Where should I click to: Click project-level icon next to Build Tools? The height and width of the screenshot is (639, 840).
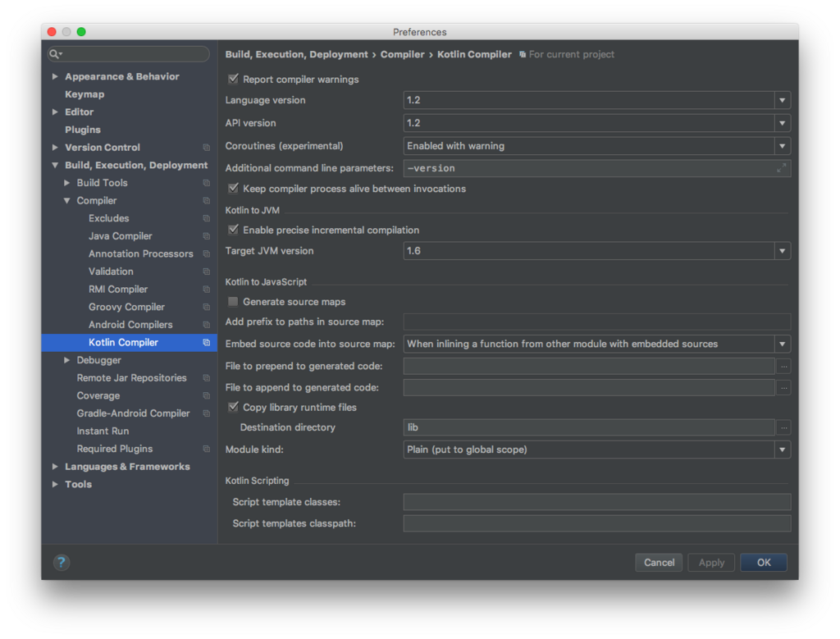tap(206, 183)
